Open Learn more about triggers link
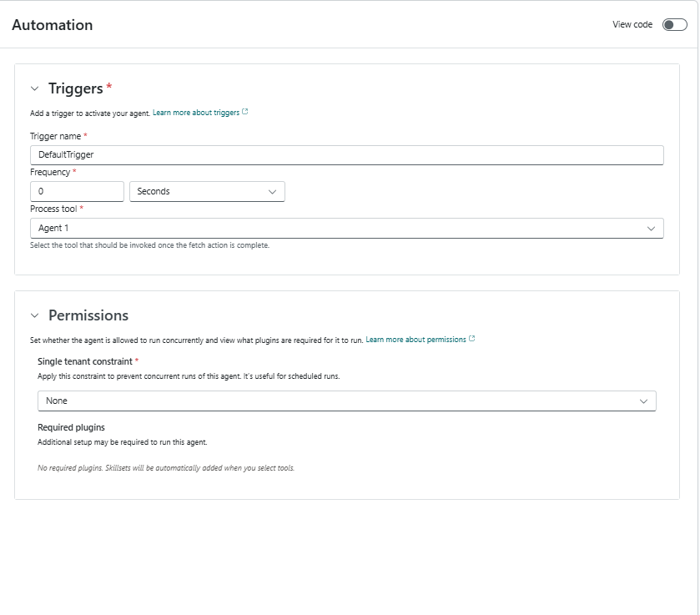 tap(195, 113)
